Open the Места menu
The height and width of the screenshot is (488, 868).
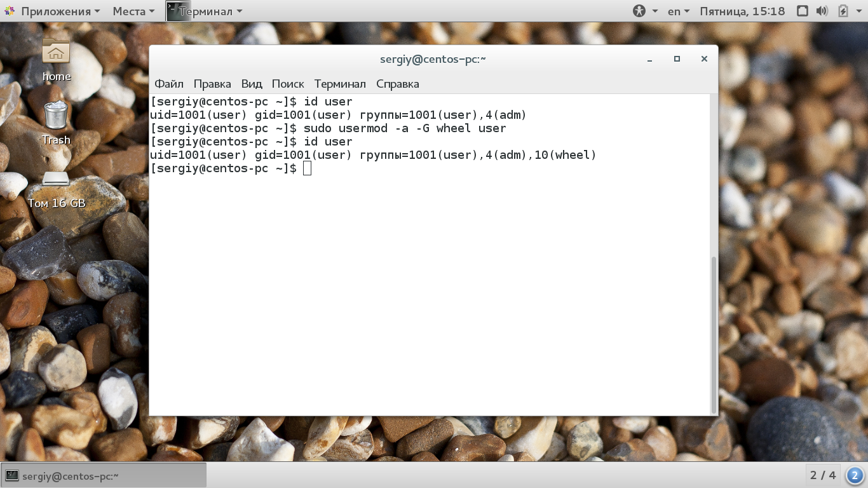[x=133, y=11]
